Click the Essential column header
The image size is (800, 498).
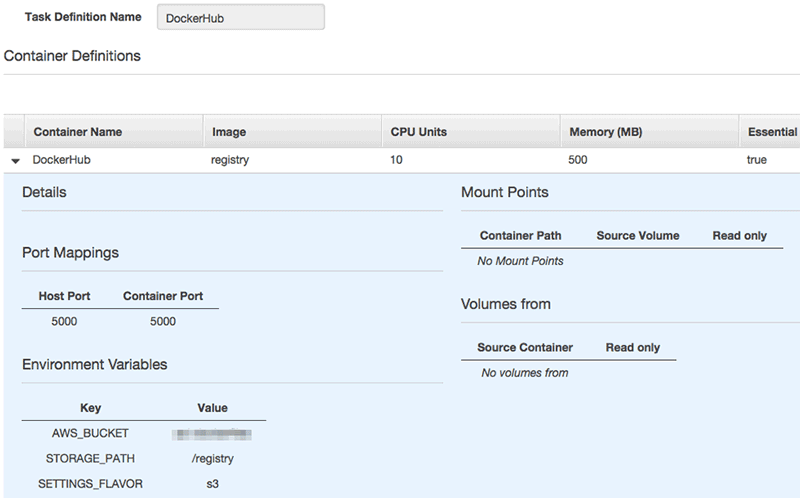(772, 132)
